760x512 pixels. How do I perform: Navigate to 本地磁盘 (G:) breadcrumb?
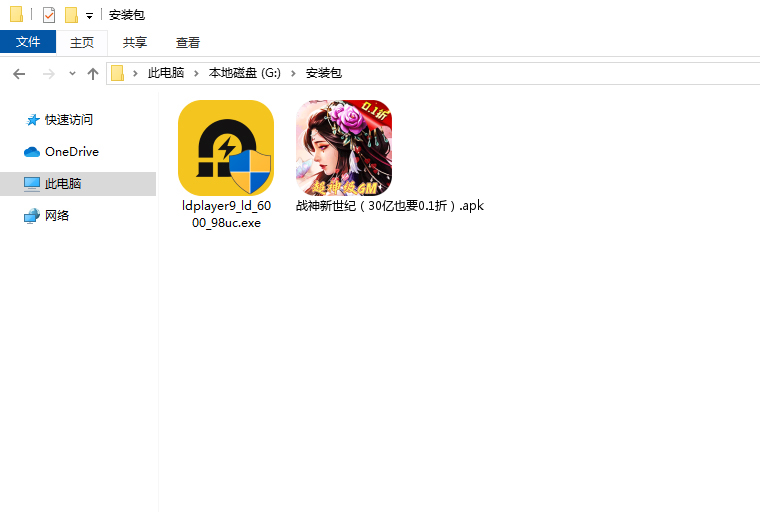pos(244,73)
